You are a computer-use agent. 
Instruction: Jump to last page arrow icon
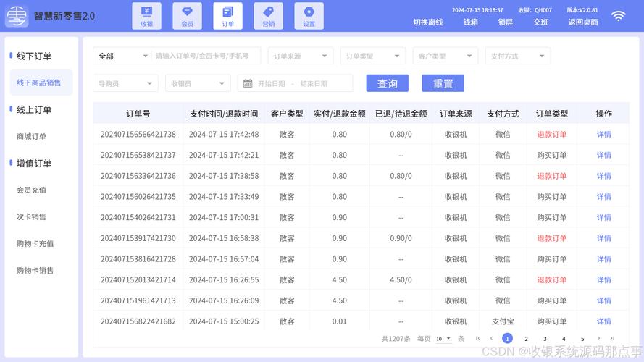[x=612, y=338]
